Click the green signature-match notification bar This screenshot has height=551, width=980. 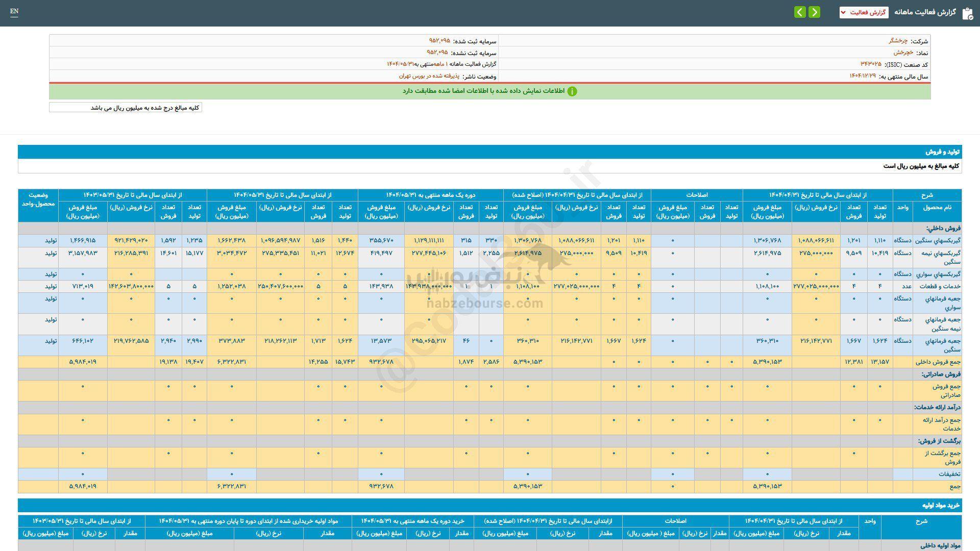click(489, 91)
